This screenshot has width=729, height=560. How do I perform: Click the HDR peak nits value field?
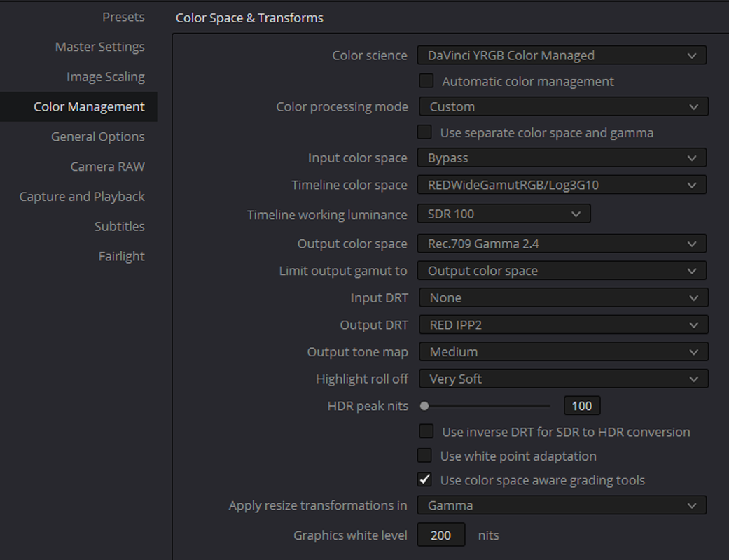(582, 406)
